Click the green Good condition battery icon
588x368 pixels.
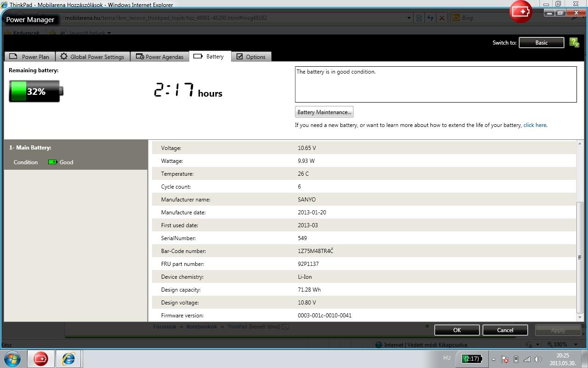[x=53, y=162]
